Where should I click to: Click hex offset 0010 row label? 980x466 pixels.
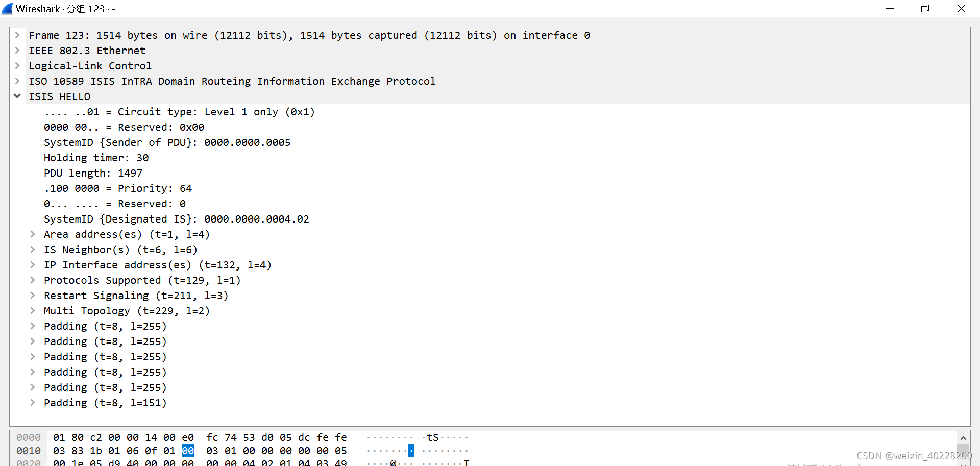[29, 451]
